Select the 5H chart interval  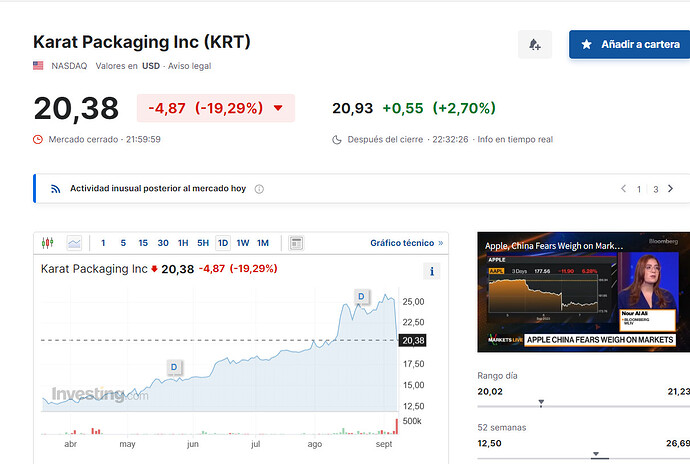[203, 243]
